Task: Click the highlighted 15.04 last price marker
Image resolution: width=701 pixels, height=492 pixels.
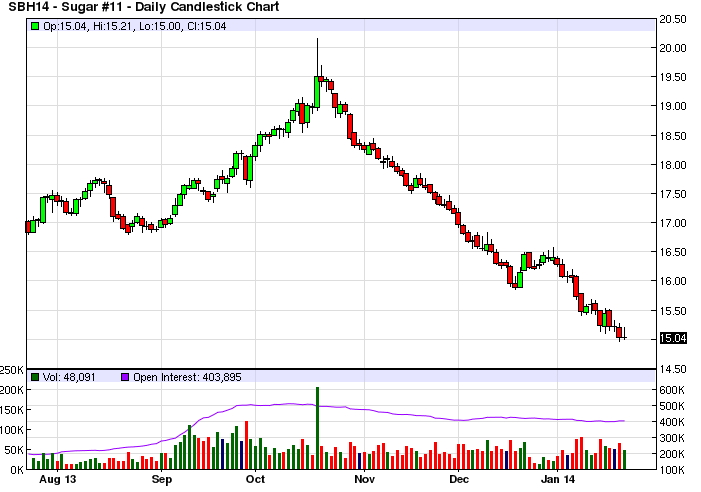Action: 673,338
